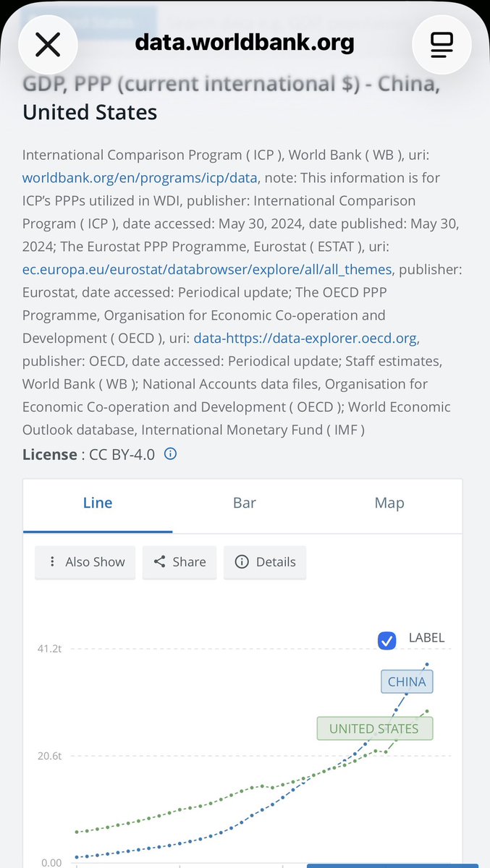
Task: Tap the data.worldbank.org address title
Action: click(x=245, y=43)
